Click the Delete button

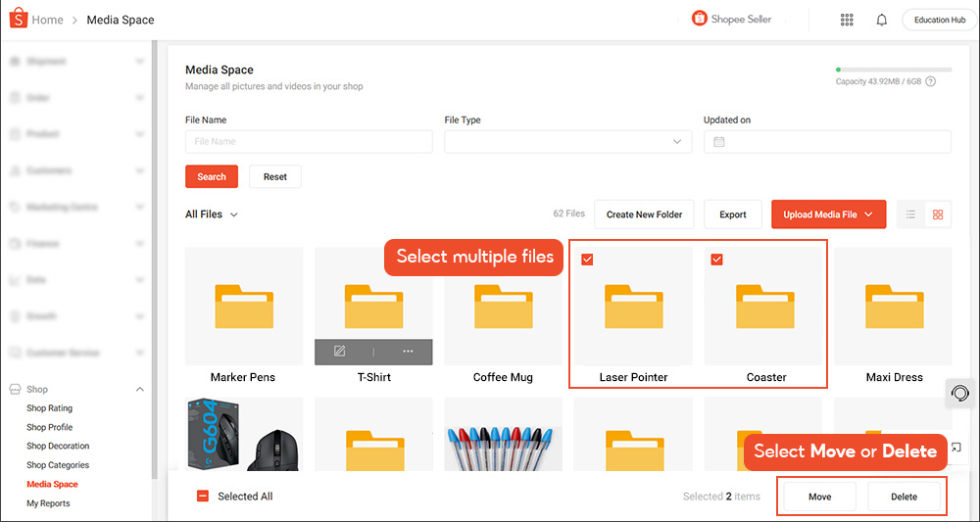[904, 497]
